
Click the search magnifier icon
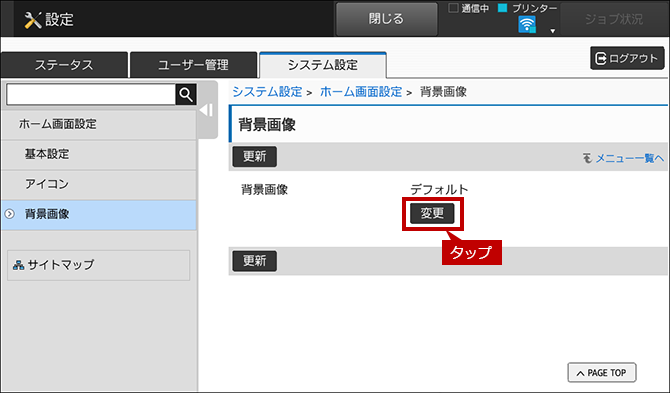[x=186, y=94]
